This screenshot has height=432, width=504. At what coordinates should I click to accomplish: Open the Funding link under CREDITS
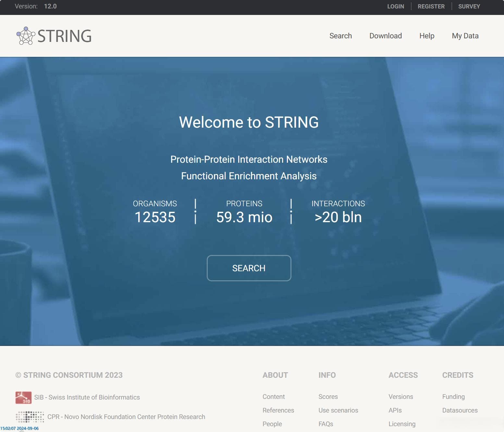[x=453, y=397]
